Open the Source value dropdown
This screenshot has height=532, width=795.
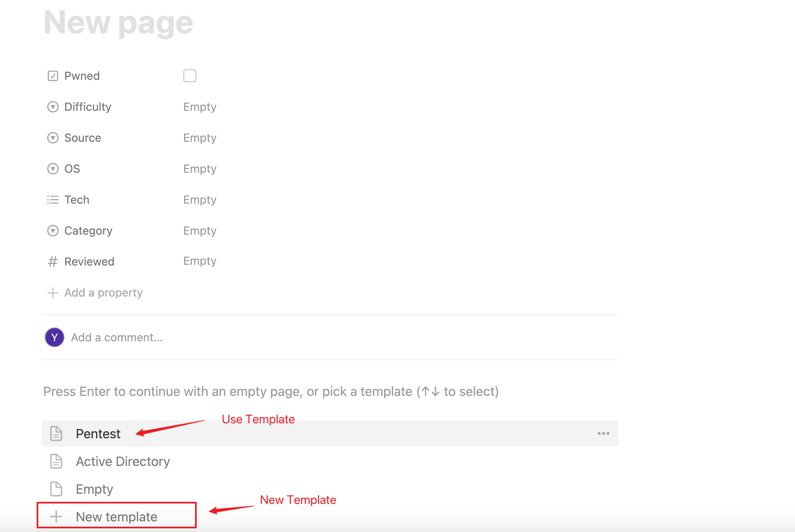pyautogui.click(x=200, y=138)
